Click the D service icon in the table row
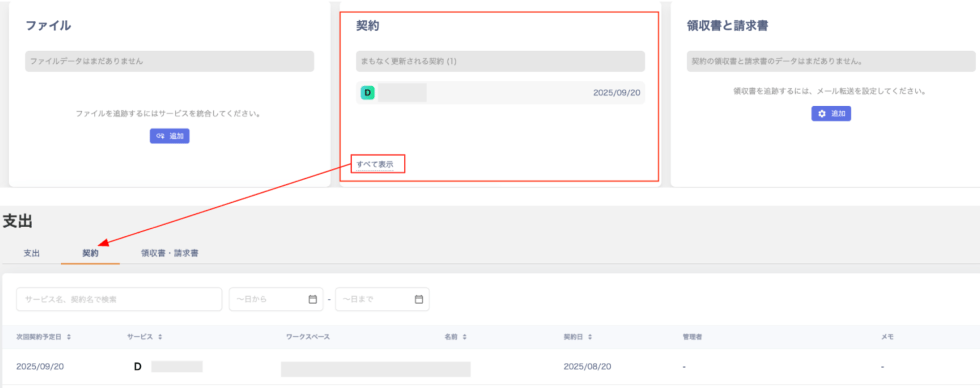Image resolution: width=980 pixels, height=388 pixels. coord(137,367)
